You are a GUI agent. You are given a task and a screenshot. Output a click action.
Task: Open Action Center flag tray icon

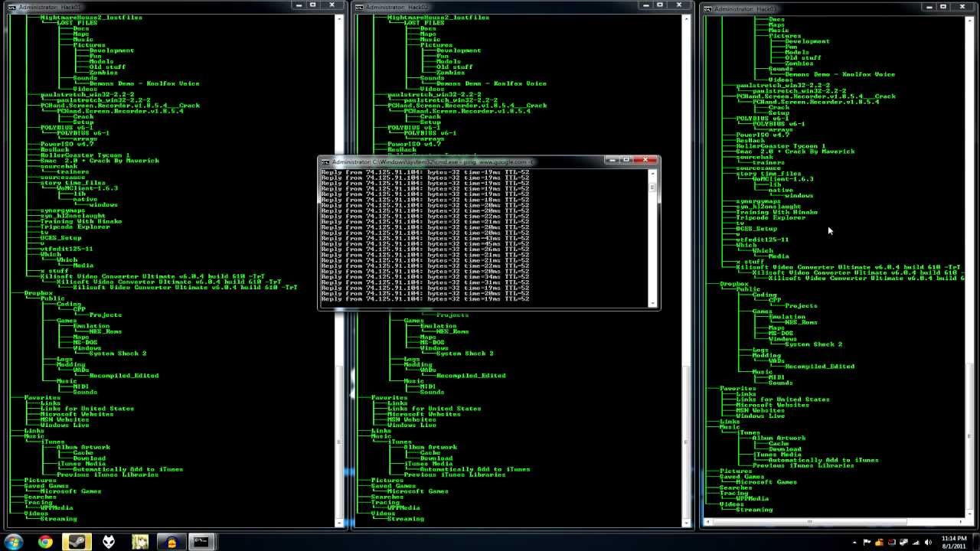[867, 543]
